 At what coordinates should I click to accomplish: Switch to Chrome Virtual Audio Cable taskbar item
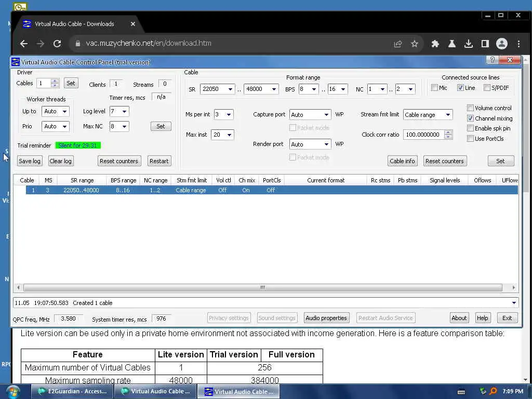(155, 392)
